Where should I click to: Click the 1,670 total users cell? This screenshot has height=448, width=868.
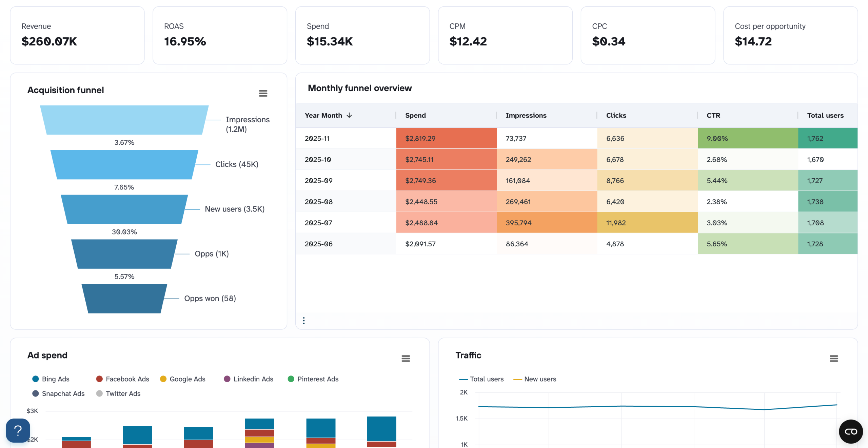828,159
